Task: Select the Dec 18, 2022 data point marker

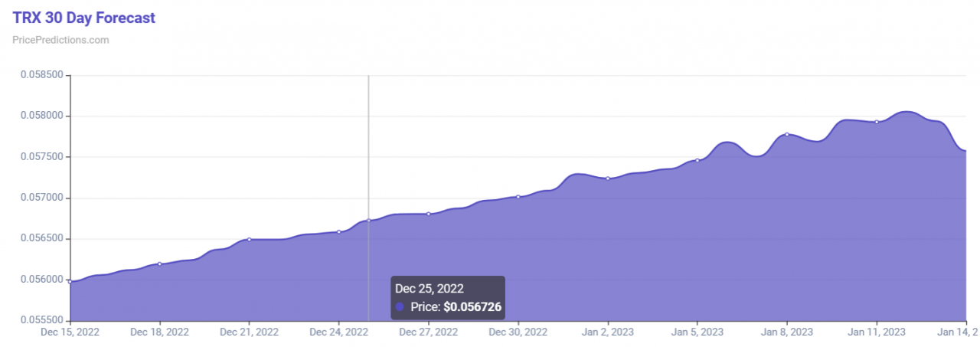Action: click(x=159, y=264)
